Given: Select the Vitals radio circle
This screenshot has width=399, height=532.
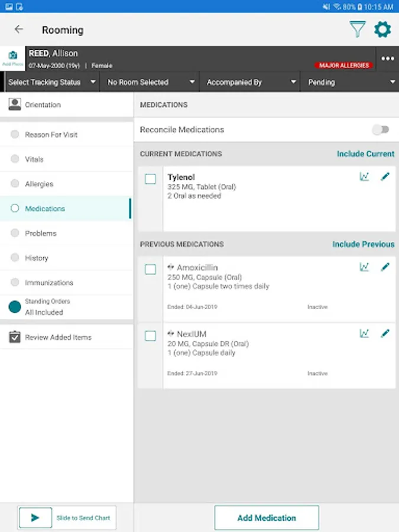Looking at the screenshot, I should pos(15,159).
